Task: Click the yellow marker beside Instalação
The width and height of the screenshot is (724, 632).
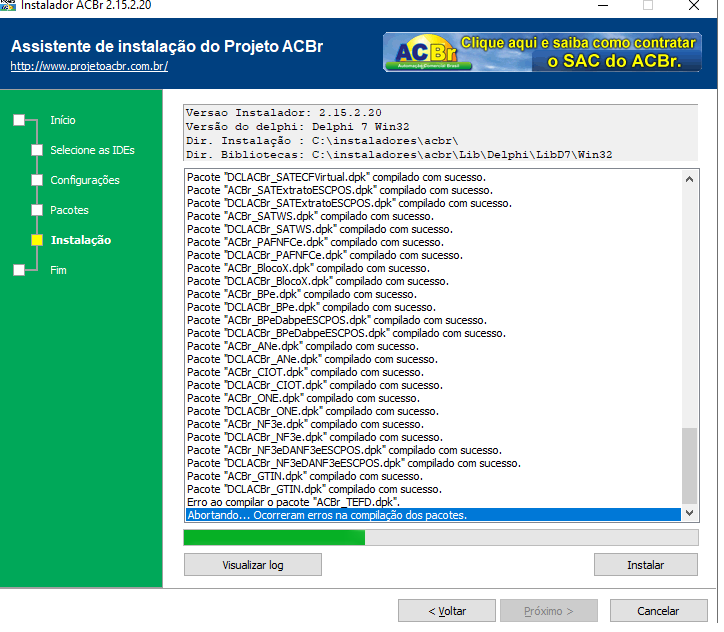Action: click(x=37, y=240)
